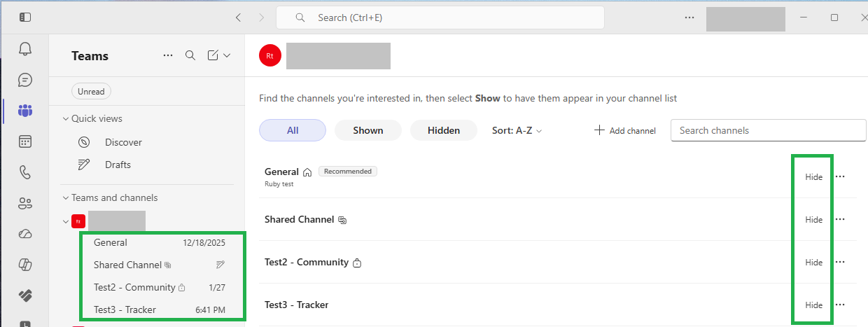Click the Search (Ctrl+E) box
This screenshot has width=868, height=327.
[440, 18]
